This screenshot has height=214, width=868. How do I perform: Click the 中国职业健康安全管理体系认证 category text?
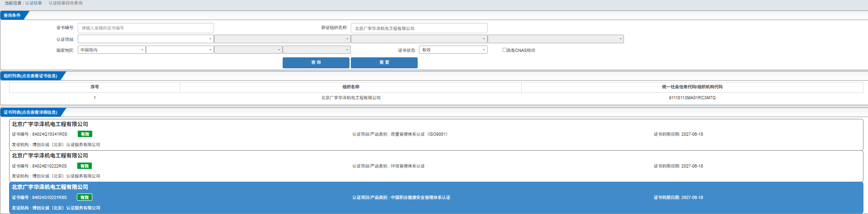click(x=420, y=198)
